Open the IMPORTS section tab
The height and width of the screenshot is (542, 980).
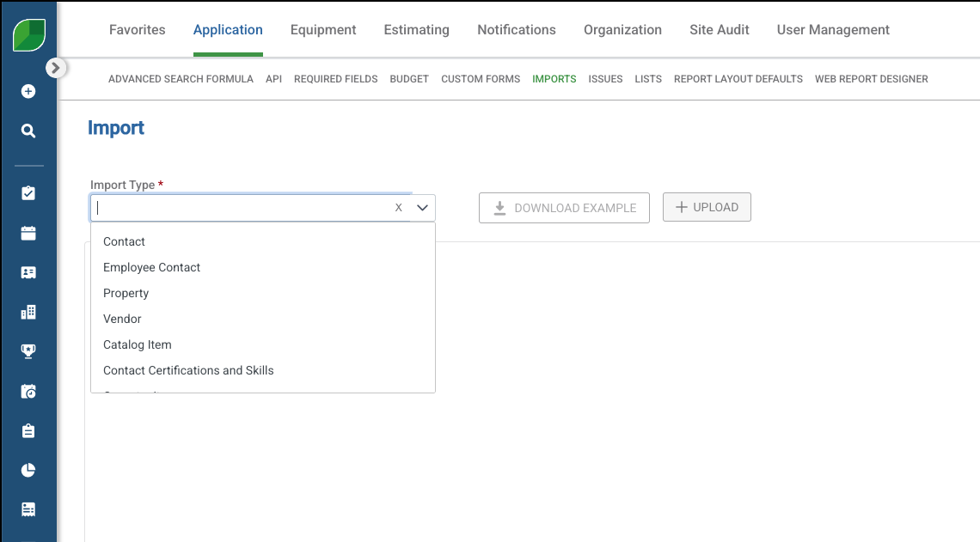(x=554, y=78)
